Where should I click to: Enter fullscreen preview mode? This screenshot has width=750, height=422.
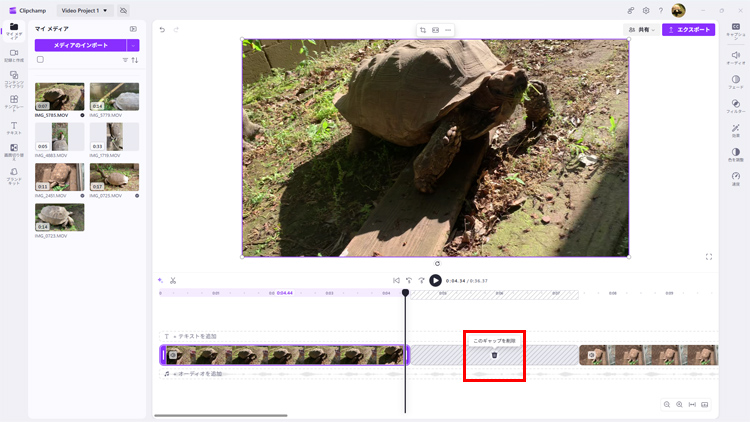(x=709, y=257)
